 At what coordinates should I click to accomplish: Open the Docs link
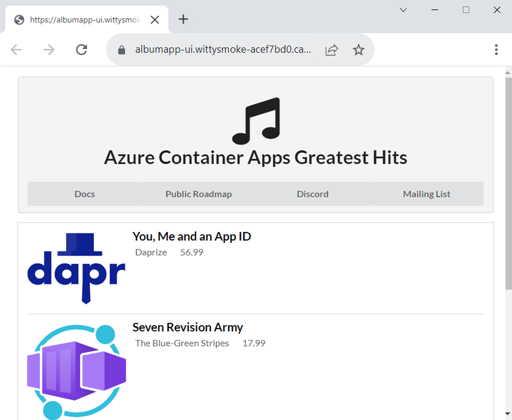(84, 194)
